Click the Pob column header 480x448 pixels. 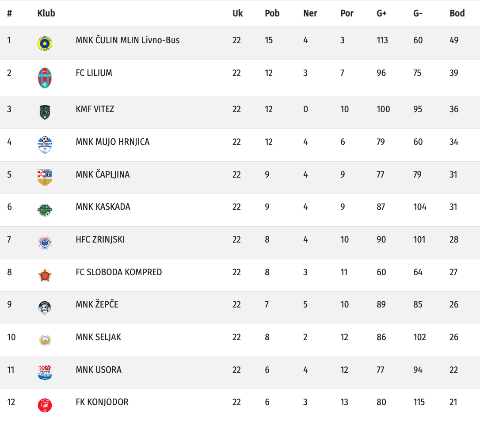272,13
